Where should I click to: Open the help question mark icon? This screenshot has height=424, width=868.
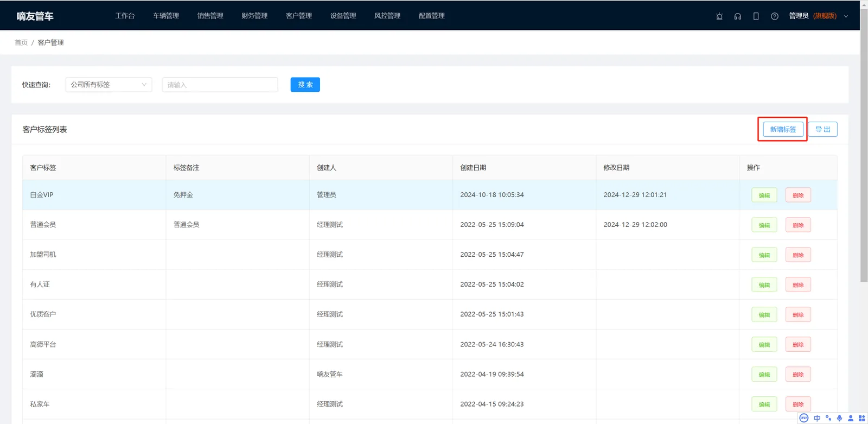775,16
